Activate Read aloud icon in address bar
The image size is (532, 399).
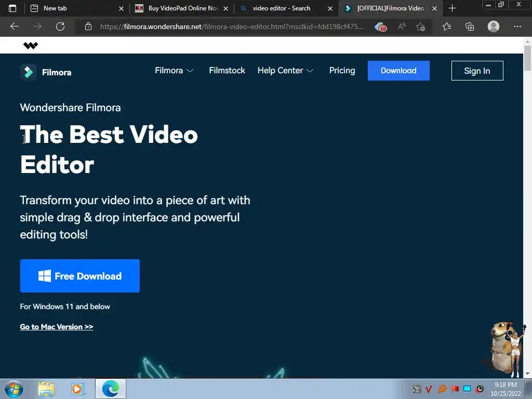402,26
